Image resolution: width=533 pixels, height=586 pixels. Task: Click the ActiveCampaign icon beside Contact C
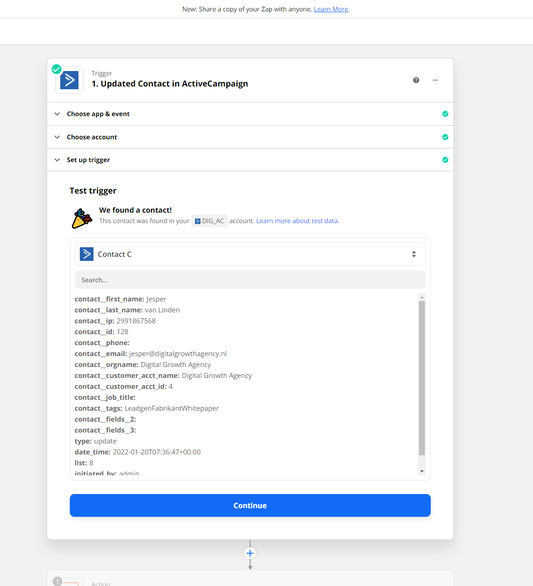[87, 254]
